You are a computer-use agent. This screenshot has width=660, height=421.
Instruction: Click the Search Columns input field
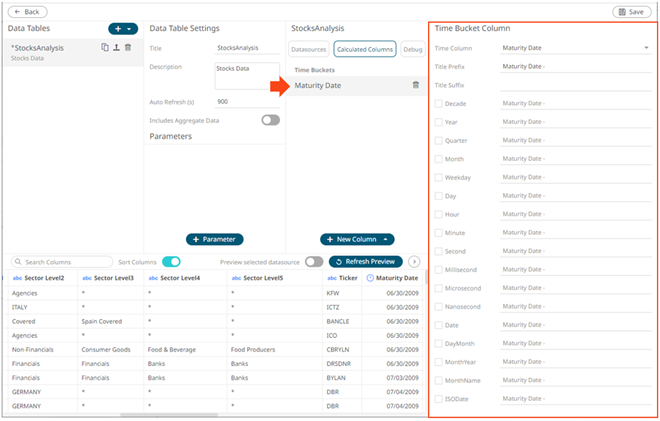click(60, 261)
